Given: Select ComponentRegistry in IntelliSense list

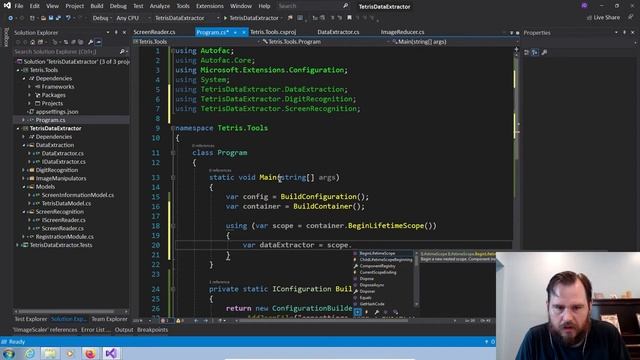Looking at the screenshot, I should 383,266.
